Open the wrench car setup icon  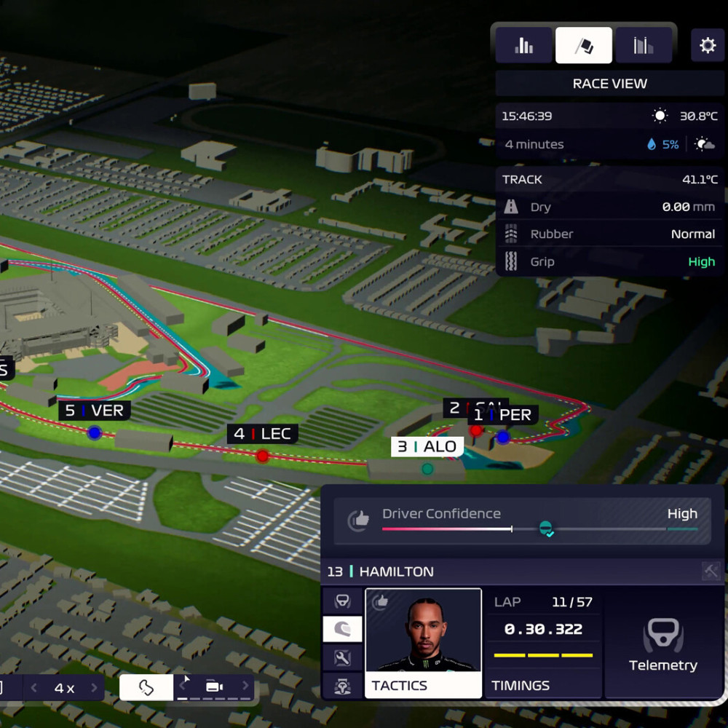(x=343, y=658)
